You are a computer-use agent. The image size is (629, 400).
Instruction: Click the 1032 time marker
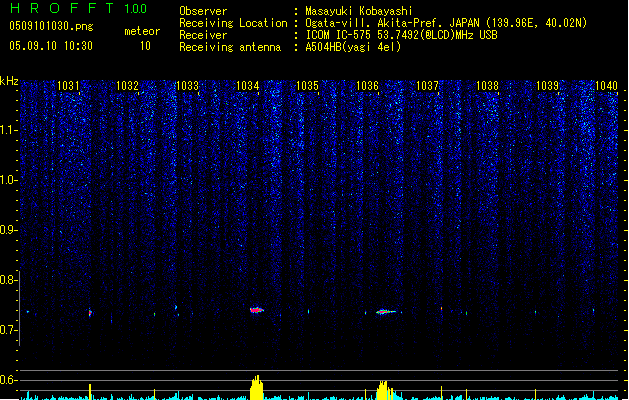[127, 85]
